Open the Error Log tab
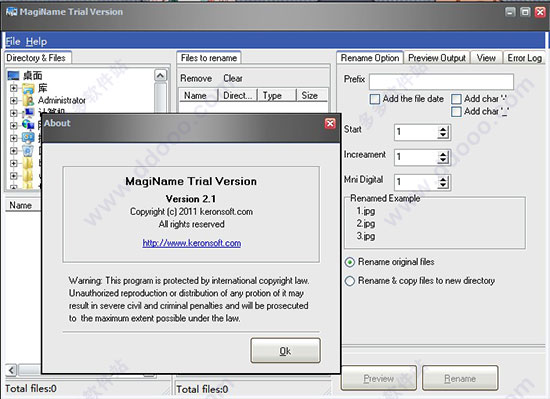This screenshot has height=399, width=550. tap(524, 58)
